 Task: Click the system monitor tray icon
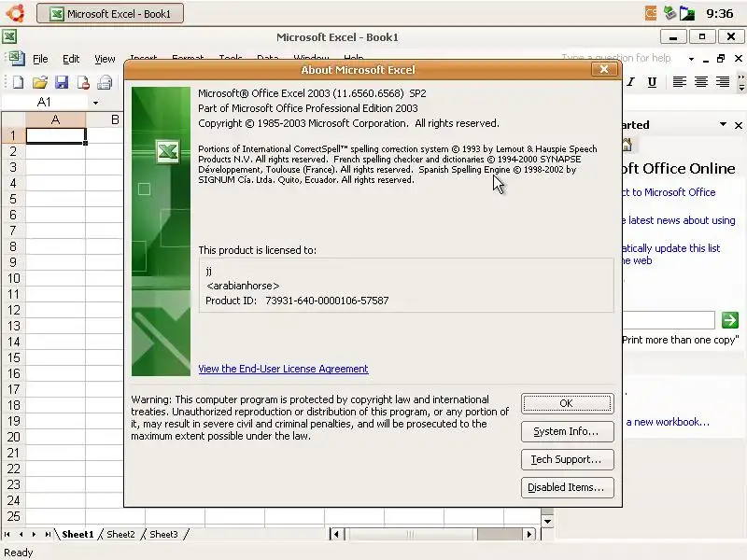(687, 13)
